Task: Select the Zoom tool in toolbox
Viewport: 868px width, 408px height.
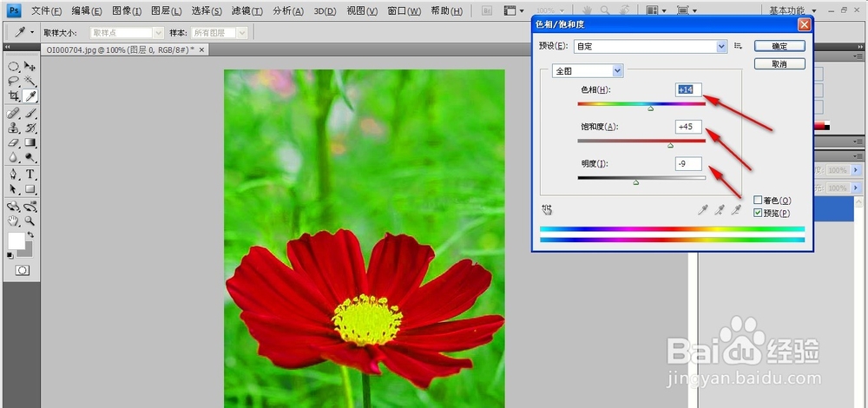Action: point(30,220)
